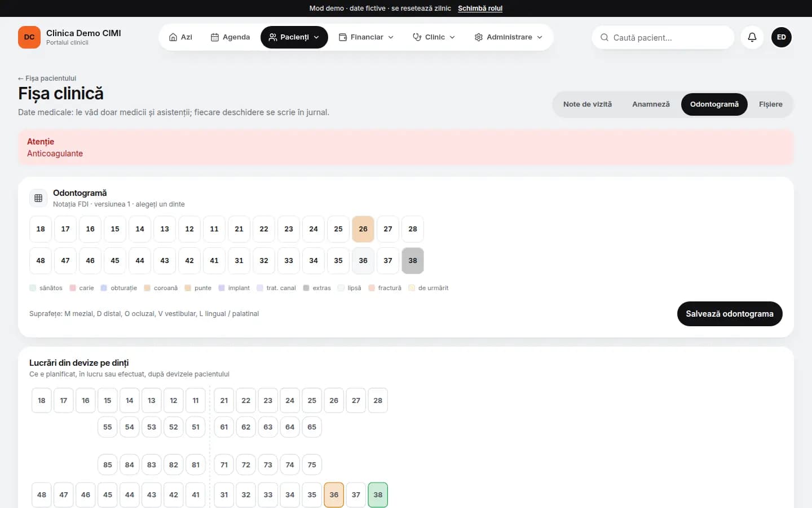The width and height of the screenshot is (812, 508).
Task: Click tooth 73 in Lucrări din devize chart
Action: [268, 465]
